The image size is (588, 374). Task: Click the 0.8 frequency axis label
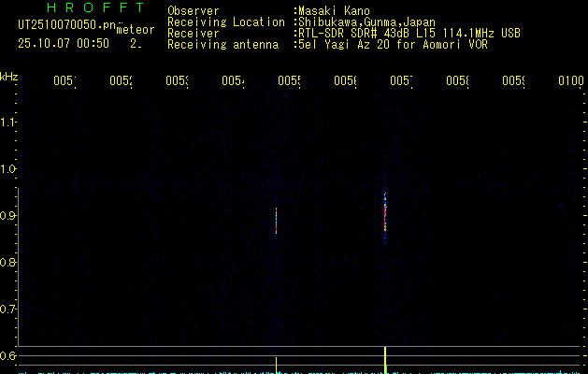(x=7, y=262)
